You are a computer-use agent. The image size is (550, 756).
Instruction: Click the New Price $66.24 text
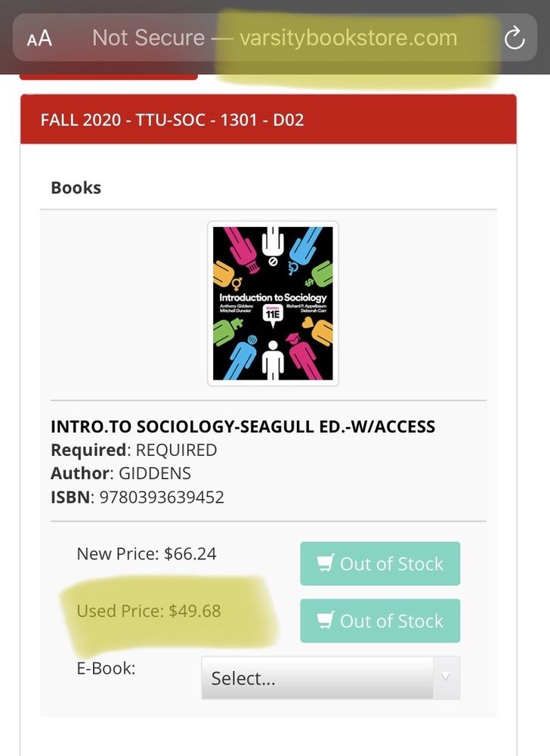point(147,554)
